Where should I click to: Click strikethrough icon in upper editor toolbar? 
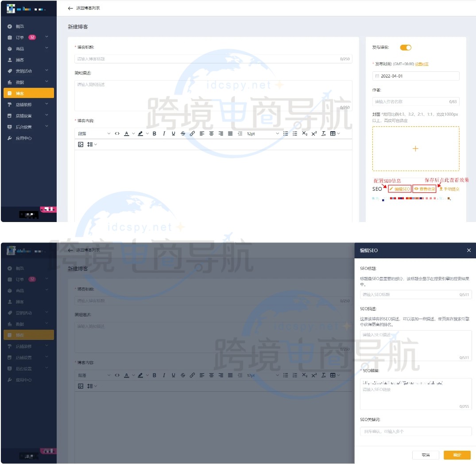coord(183,133)
